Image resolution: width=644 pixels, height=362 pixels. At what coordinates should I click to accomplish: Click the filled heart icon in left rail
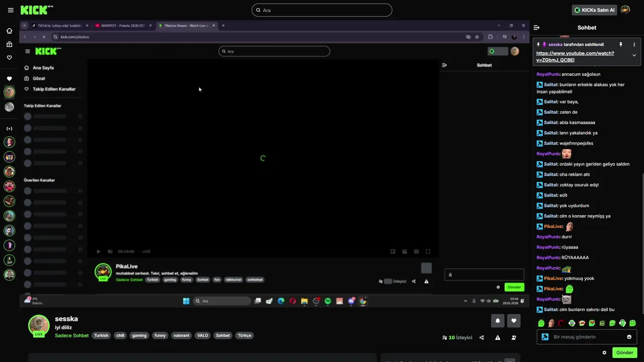click(x=9, y=78)
